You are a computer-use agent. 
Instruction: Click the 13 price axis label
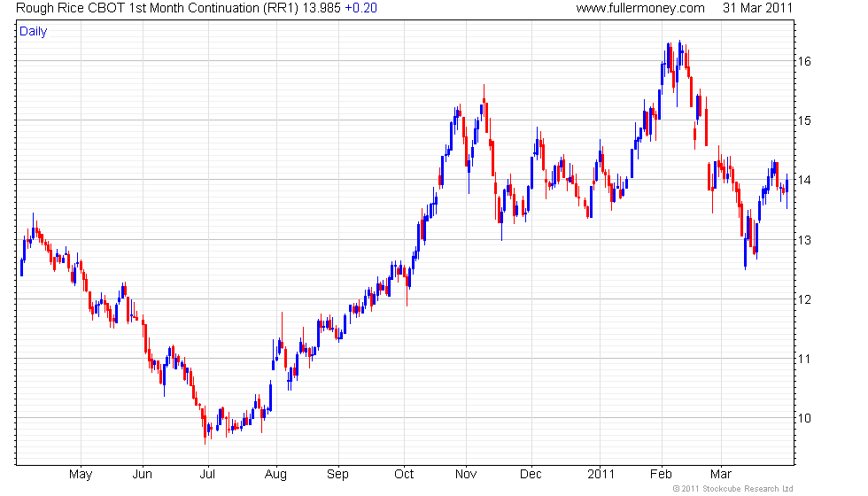tap(804, 240)
